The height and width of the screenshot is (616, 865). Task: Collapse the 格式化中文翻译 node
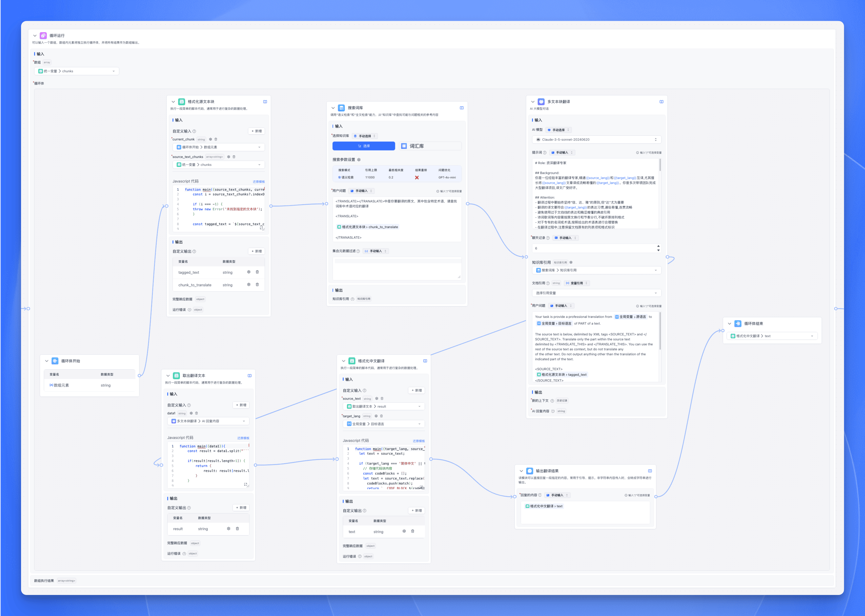tap(343, 361)
